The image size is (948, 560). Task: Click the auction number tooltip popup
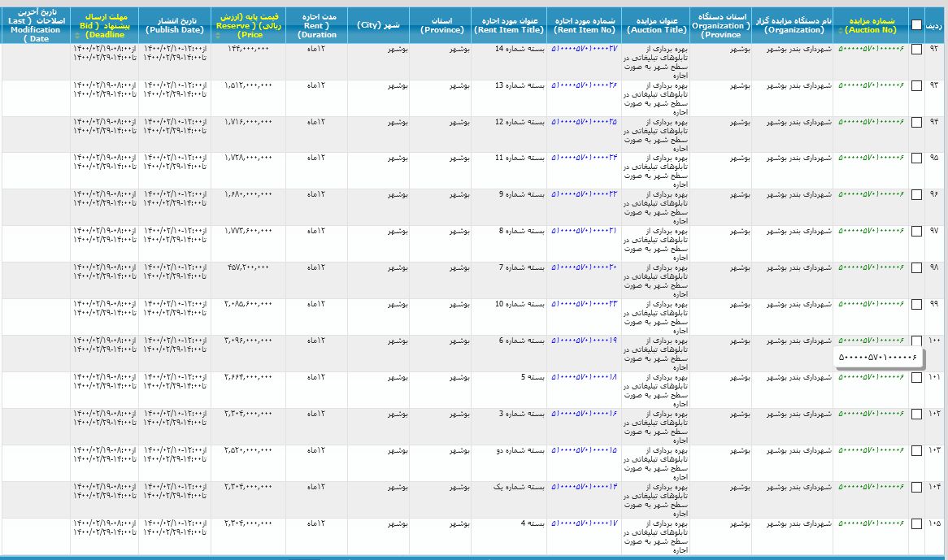pos(878,357)
